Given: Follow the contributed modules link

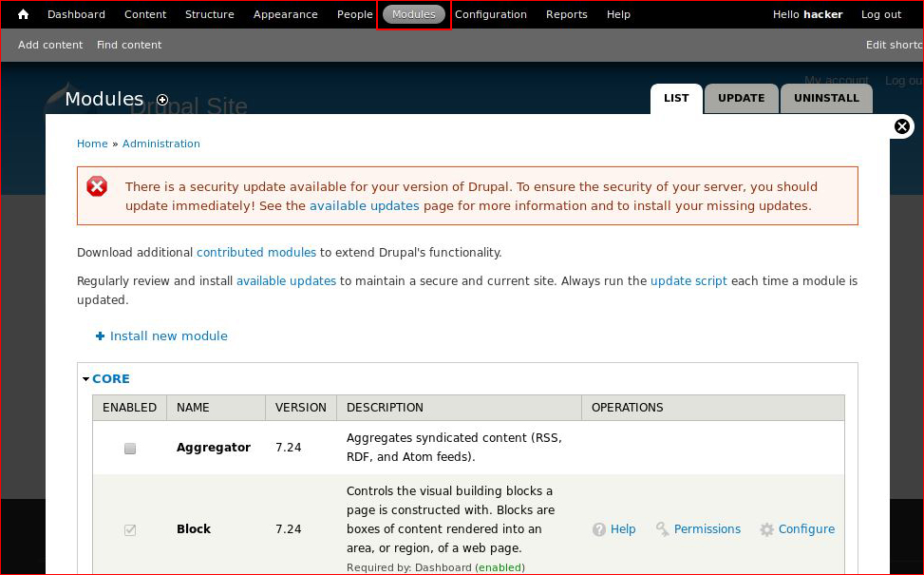Looking at the screenshot, I should coord(256,253).
